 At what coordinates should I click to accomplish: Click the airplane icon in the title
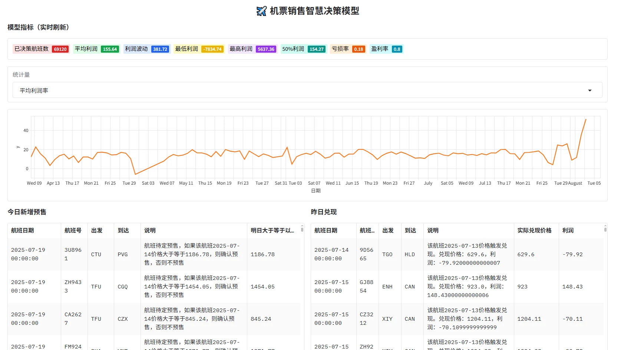(x=261, y=11)
